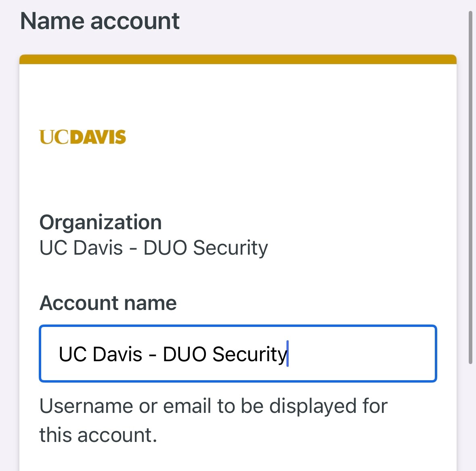Click the vertical scrollbar on the right edge
476x471 pixels.
click(470, 188)
